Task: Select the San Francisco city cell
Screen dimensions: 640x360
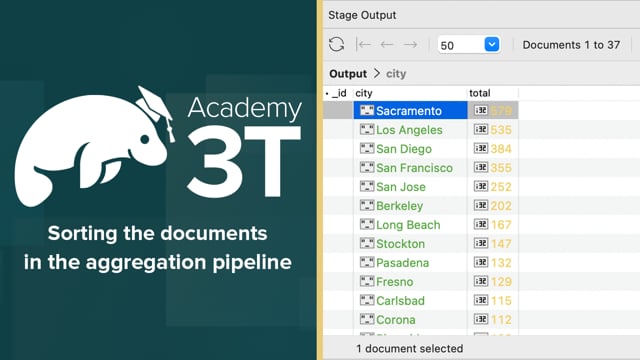Action: click(x=410, y=168)
